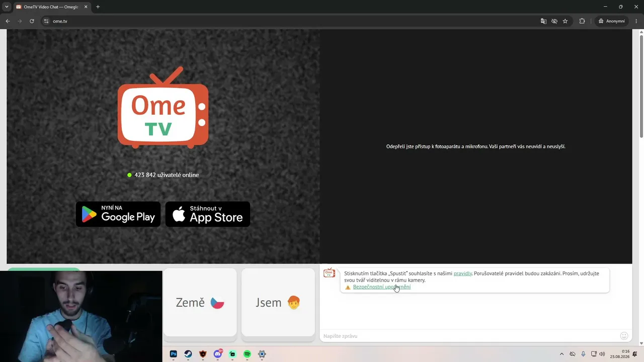This screenshot has height=362, width=644.
Task: Click the "423 842 uživatelé online" counter
Action: coord(163,175)
